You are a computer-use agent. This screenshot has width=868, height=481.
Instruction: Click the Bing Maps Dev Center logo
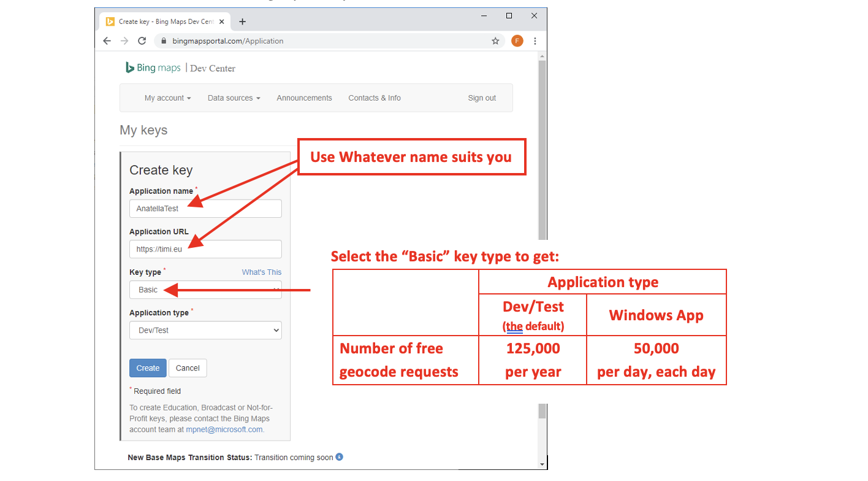[x=180, y=68]
